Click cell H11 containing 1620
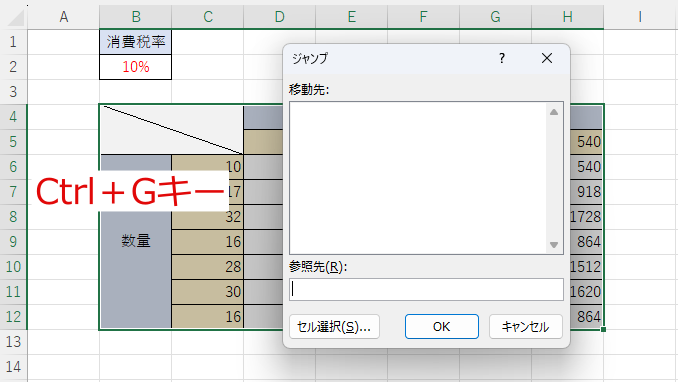This screenshot has height=382, width=678. [586, 292]
